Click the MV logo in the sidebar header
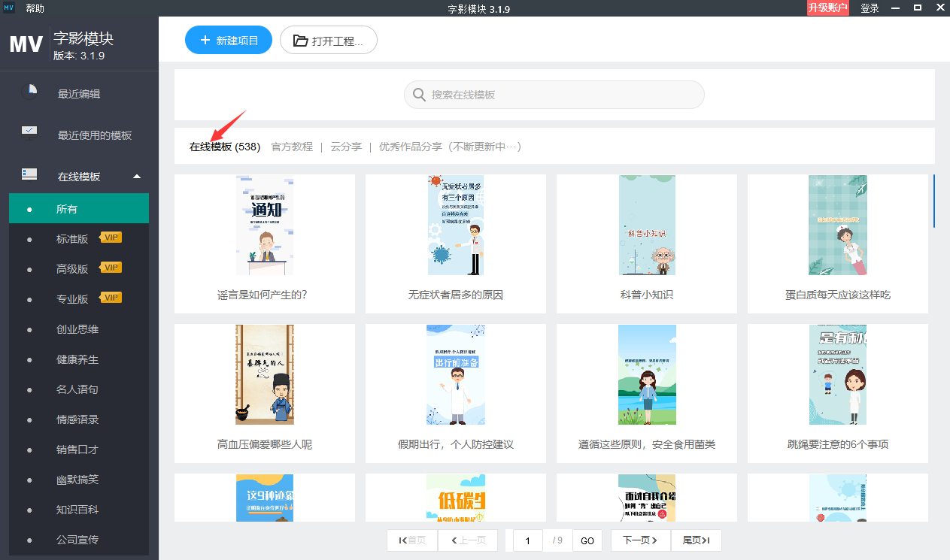This screenshot has width=950, height=560. [26, 44]
